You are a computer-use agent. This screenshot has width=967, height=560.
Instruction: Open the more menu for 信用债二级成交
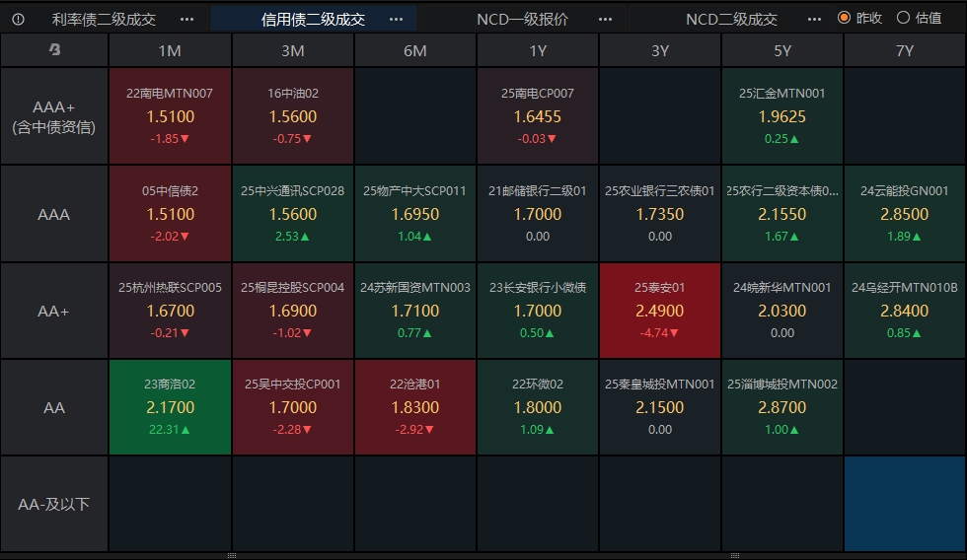coord(396,19)
